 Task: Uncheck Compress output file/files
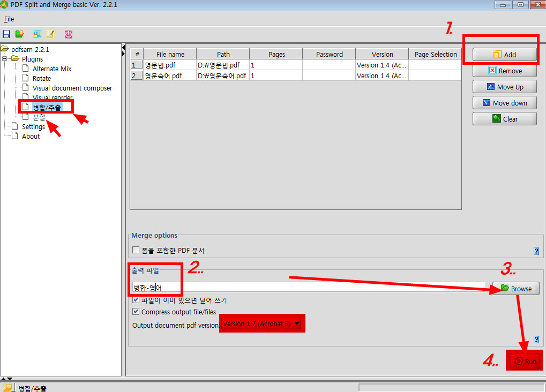136,312
